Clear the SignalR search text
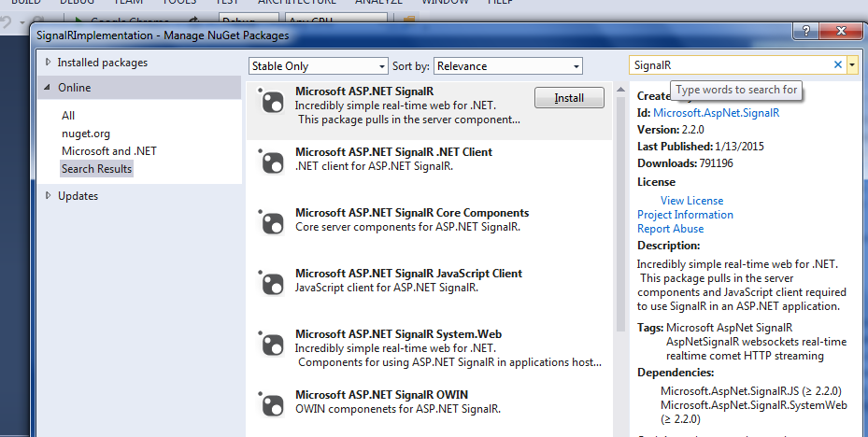The height and width of the screenshot is (437, 868). tap(837, 65)
